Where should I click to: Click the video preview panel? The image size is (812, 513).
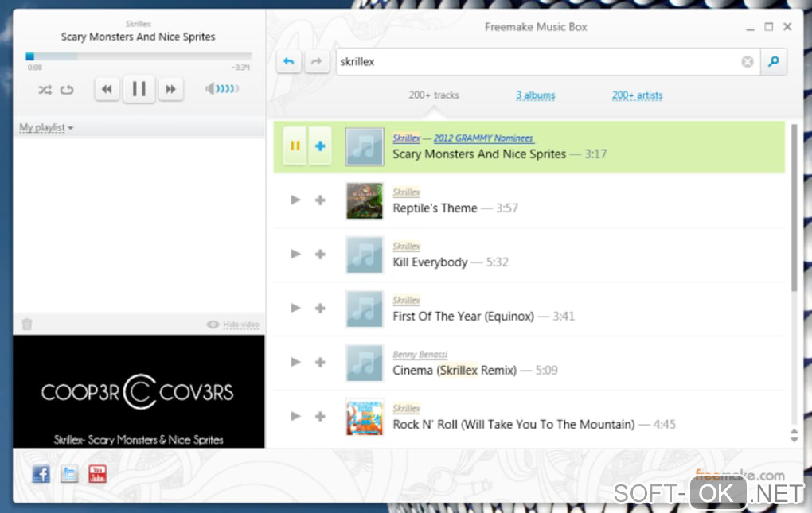coord(139,391)
